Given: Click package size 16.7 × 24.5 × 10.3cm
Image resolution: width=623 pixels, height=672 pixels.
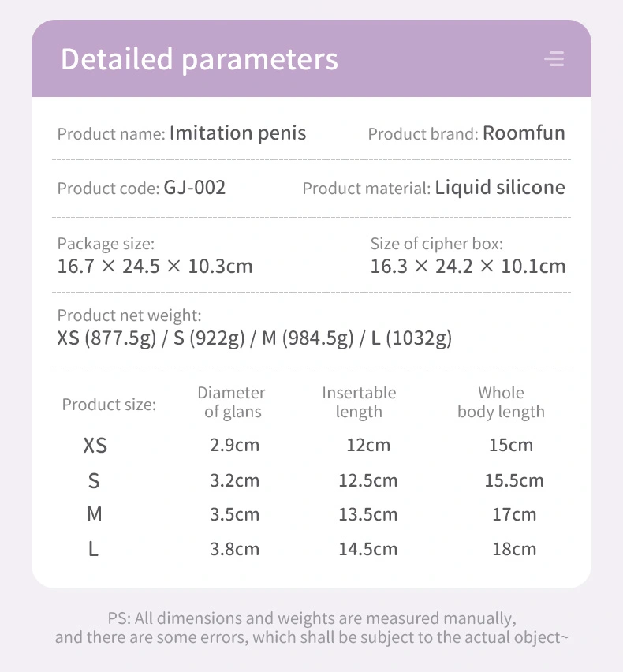Looking at the screenshot, I should point(155,266).
